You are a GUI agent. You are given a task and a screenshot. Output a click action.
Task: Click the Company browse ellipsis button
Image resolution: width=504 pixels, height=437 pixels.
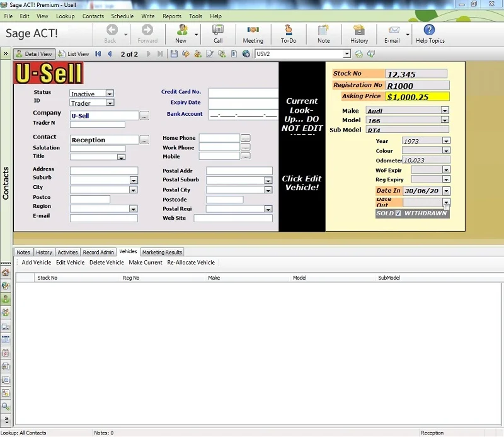click(x=144, y=116)
